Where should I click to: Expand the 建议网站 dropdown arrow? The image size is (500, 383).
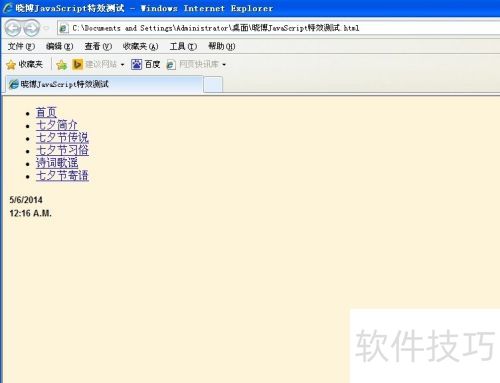point(122,65)
